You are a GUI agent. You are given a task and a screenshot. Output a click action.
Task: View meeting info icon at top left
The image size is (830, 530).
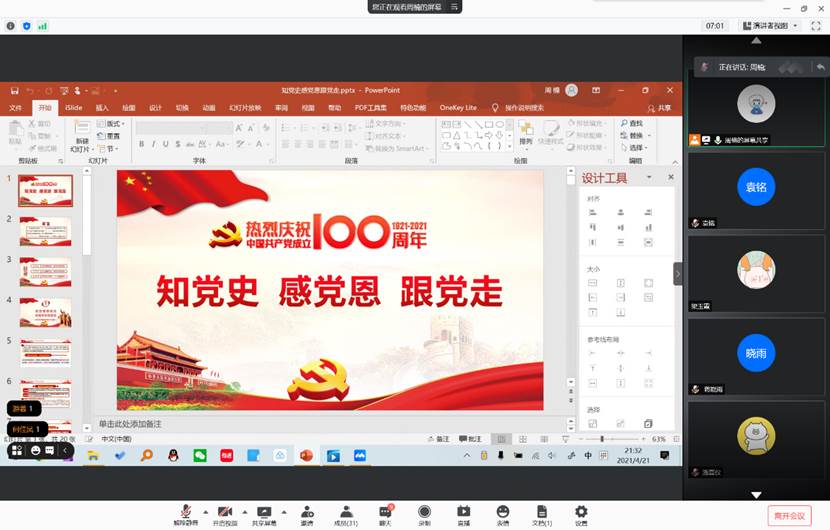coord(11,26)
